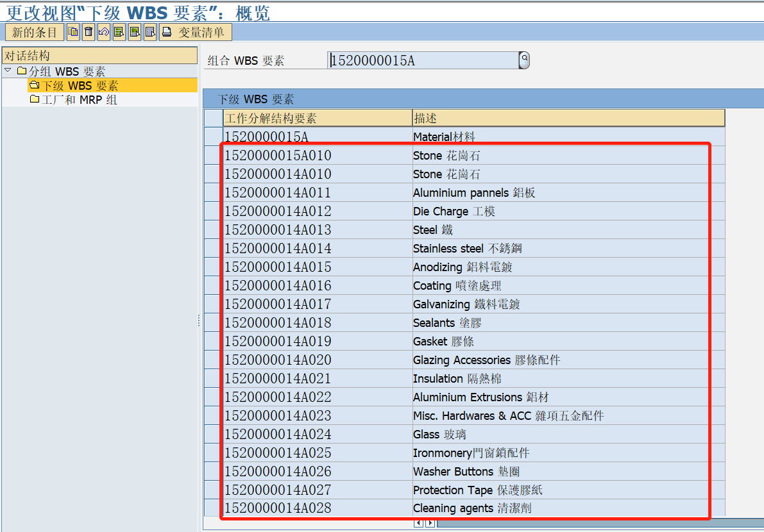The width and height of the screenshot is (764, 532).
Task: Click the WBS cell 1520000014A020
Action: coord(318,360)
